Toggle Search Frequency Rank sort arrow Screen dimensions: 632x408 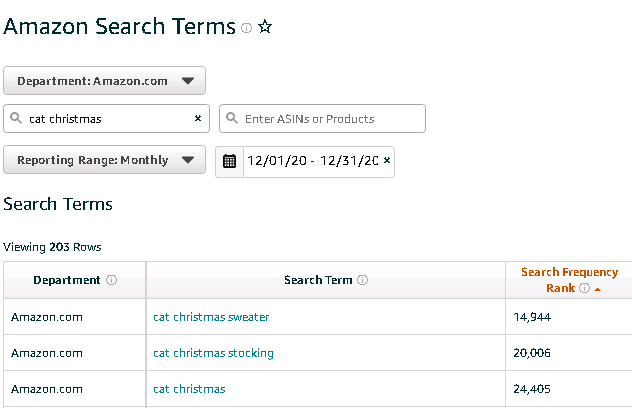598,289
